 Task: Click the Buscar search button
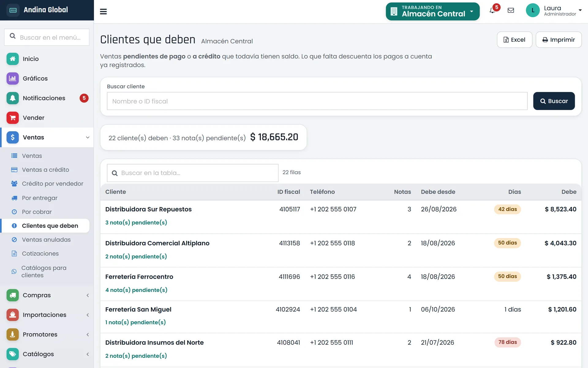[554, 101]
